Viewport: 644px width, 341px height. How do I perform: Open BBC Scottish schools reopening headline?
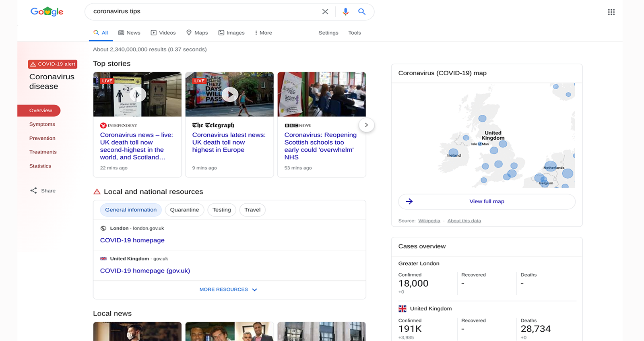(x=320, y=146)
